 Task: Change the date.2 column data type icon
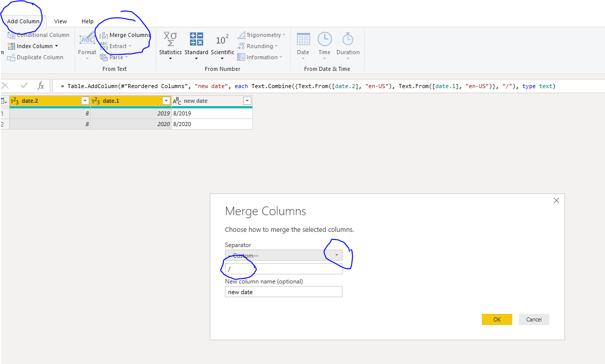[x=15, y=101]
